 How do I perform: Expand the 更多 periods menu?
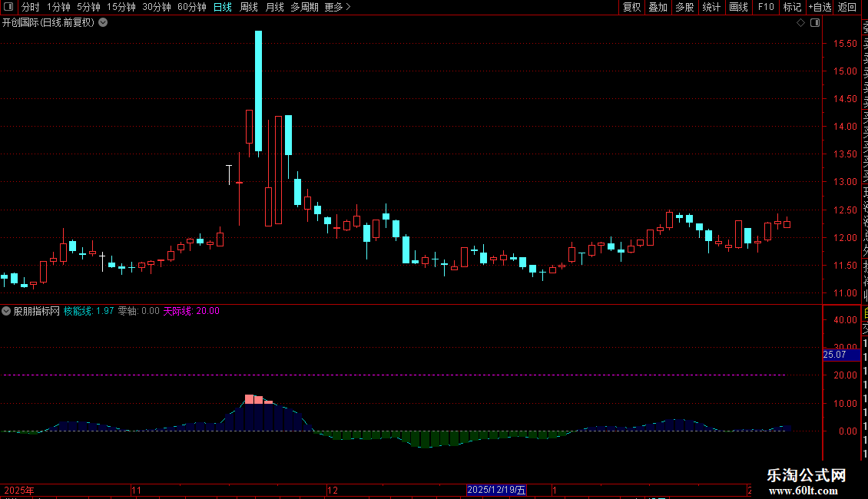click(x=338, y=7)
